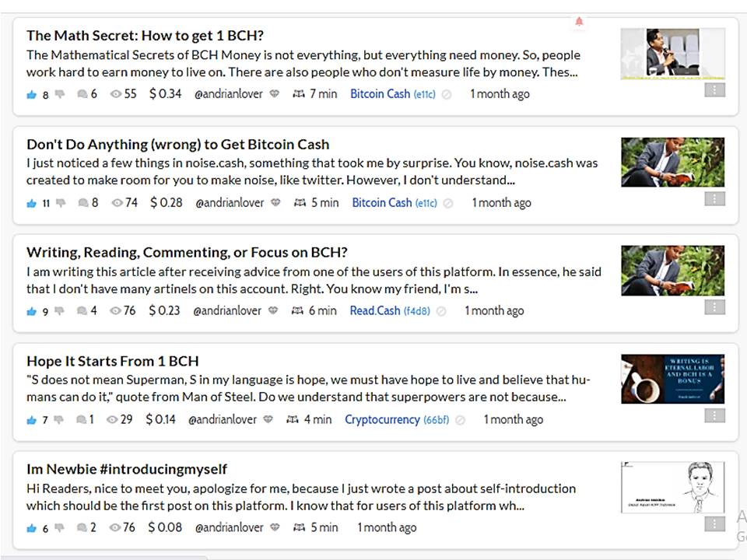Click circle badge after Read.Cash (f4d8)

[441, 311]
